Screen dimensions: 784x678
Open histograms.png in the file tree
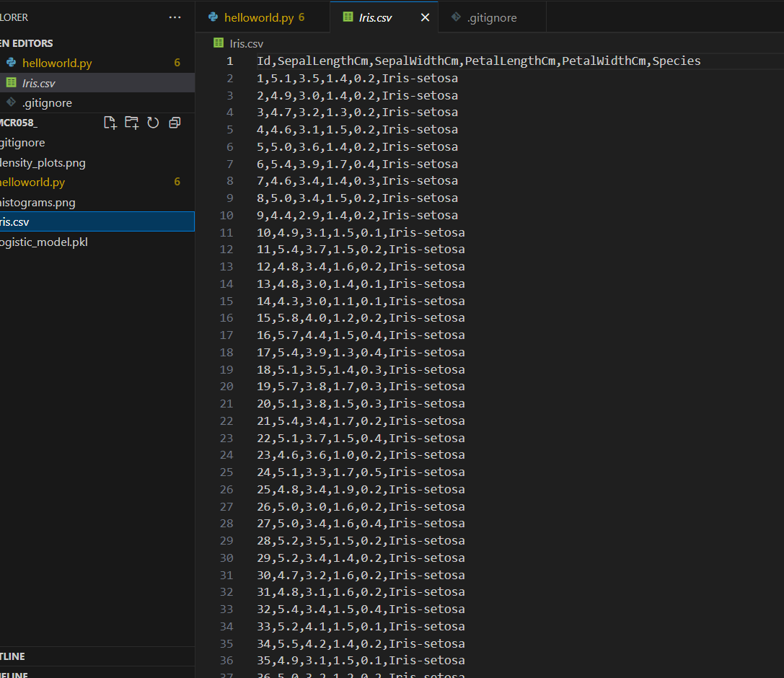pos(97,202)
